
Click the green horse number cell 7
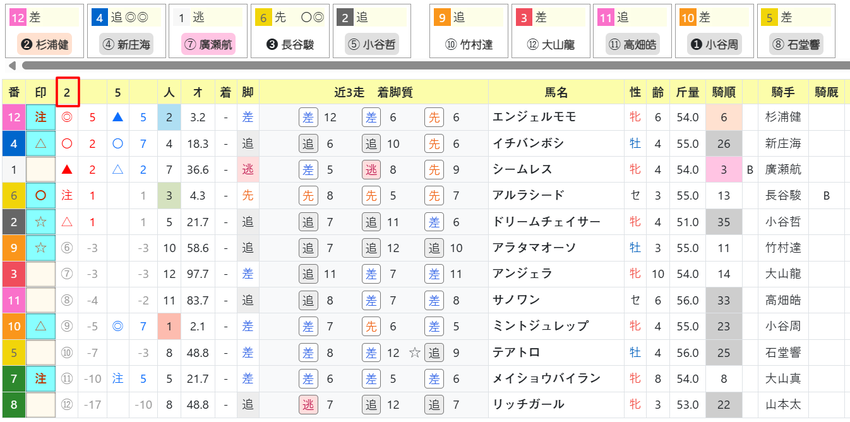tap(14, 378)
